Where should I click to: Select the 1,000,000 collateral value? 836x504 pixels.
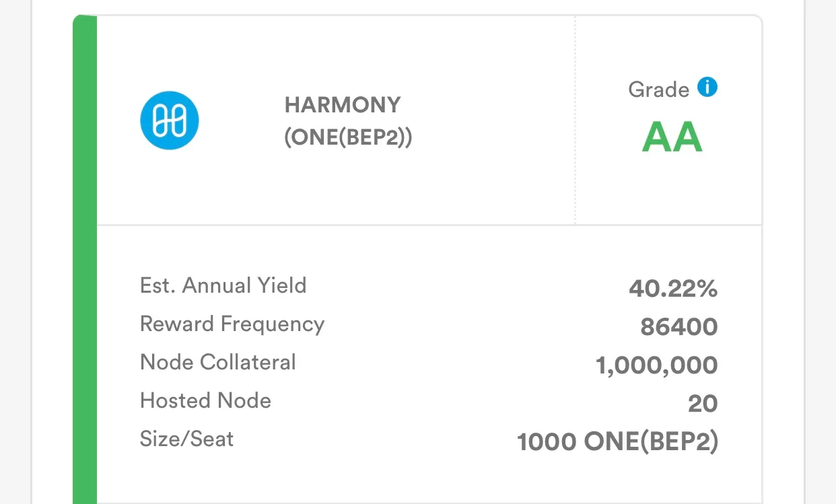point(657,365)
